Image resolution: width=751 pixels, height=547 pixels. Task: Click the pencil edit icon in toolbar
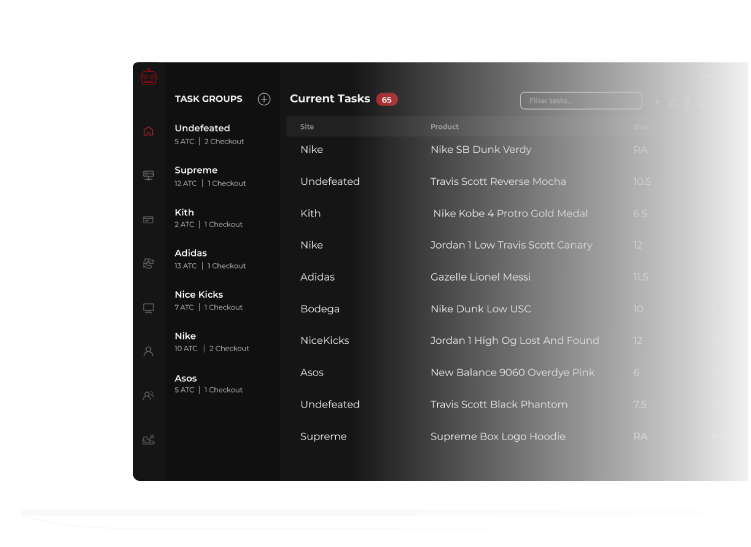pyautogui.click(x=672, y=102)
